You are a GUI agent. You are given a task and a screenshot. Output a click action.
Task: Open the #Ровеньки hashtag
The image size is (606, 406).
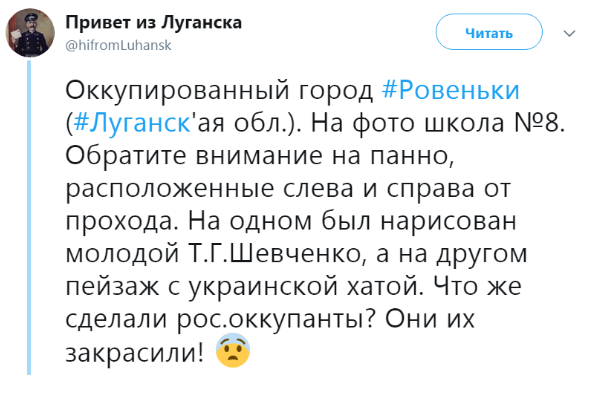tap(452, 90)
